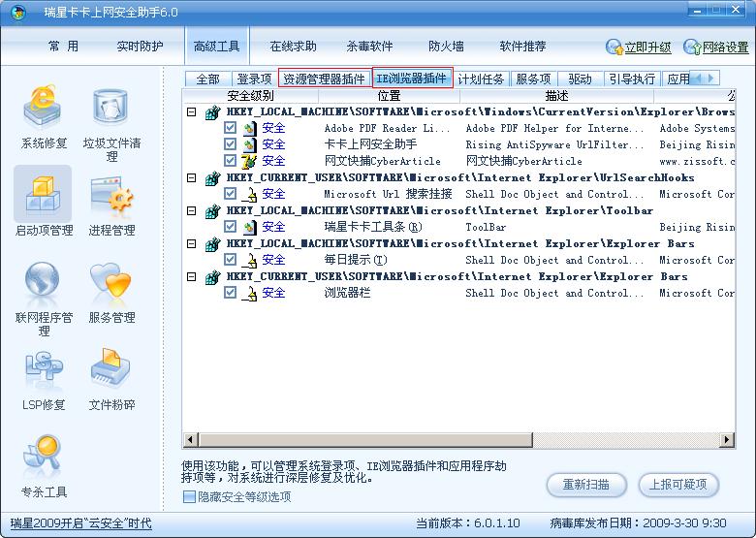Select the 服务项 sub-tab

533,79
